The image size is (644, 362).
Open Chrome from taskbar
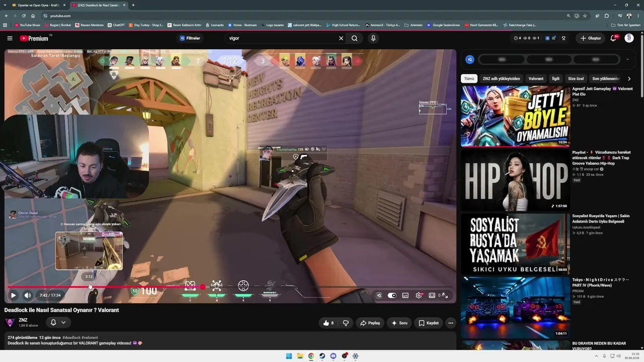pyautogui.click(x=311, y=356)
